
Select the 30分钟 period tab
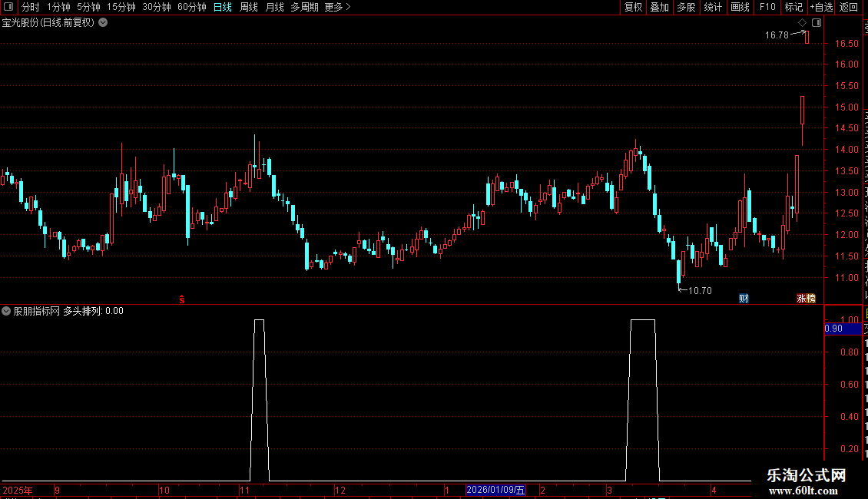(x=157, y=7)
